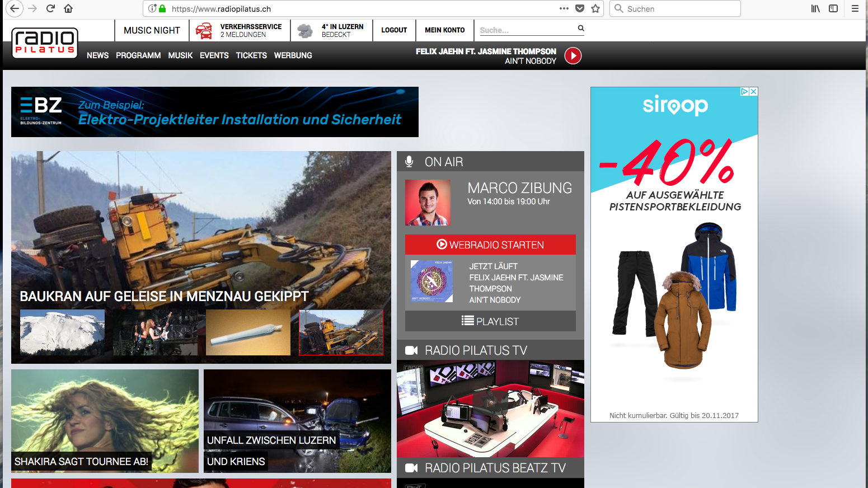868x488 pixels.
Task: Open Verkehrsservice 2 Meldungen link
Action: [x=251, y=30]
